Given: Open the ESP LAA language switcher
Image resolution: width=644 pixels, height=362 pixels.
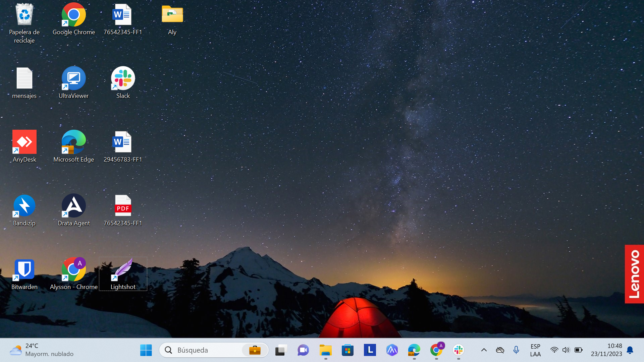Looking at the screenshot, I should click(535, 350).
